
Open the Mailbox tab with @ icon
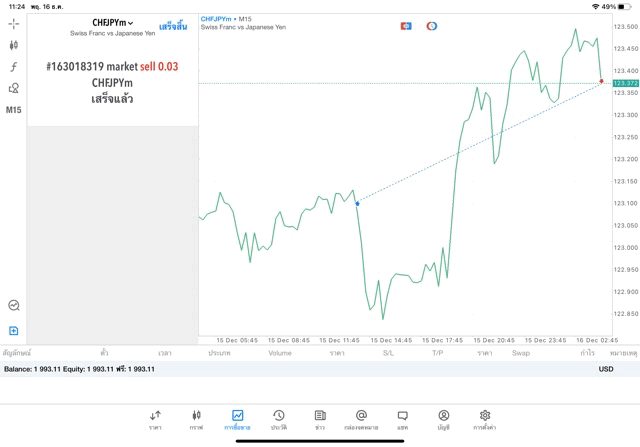coord(361,419)
